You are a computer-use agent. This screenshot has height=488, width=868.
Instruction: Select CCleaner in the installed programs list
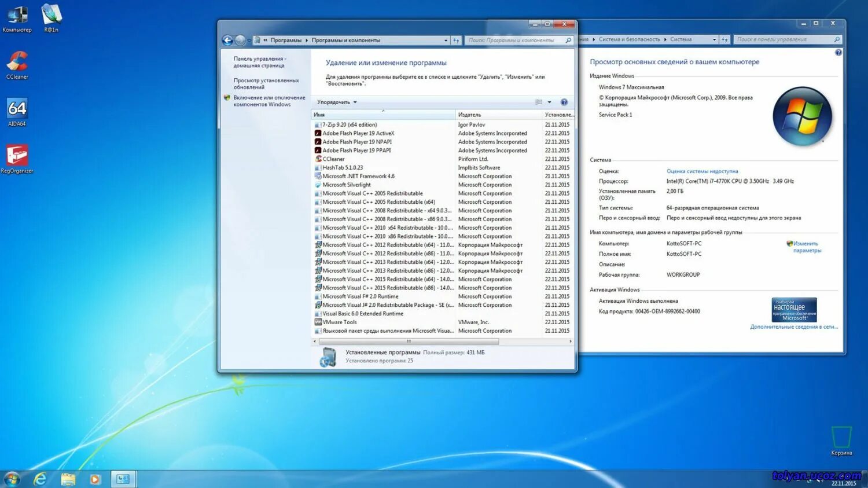[x=333, y=159]
